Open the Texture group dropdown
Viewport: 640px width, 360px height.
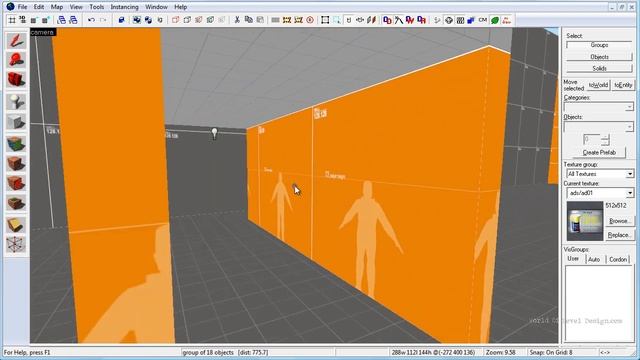(630, 174)
